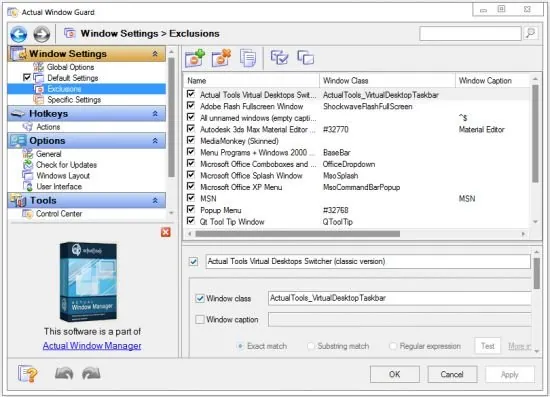Click the Windows Layout icon
This screenshot has width=550, height=397.
pos(27,175)
